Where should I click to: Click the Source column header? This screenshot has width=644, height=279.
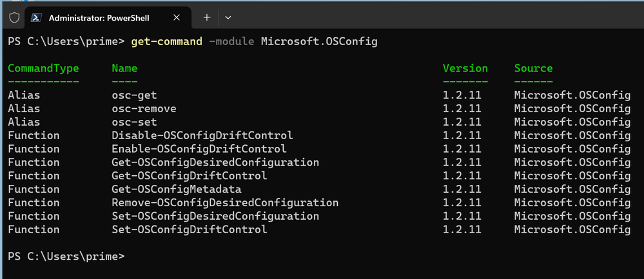[x=533, y=68]
